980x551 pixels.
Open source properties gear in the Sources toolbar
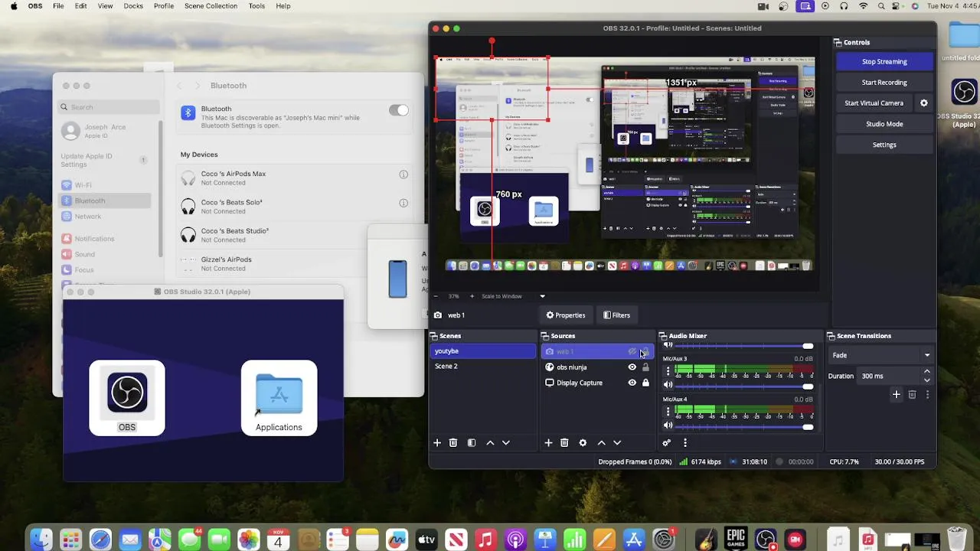click(x=583, y=442)
